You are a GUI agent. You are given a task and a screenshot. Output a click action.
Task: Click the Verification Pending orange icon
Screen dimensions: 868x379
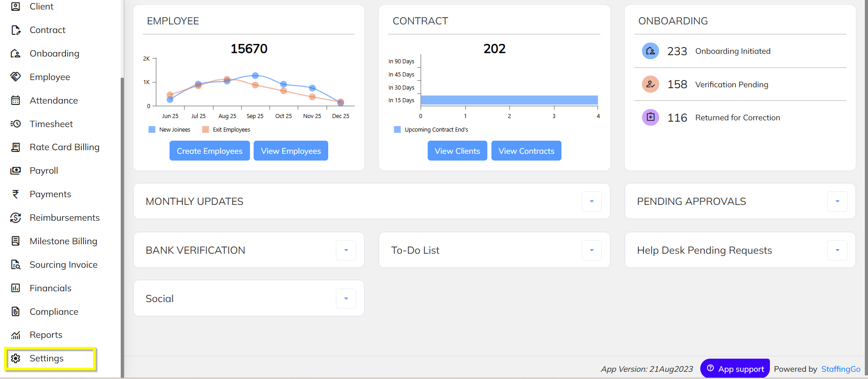click(x=650, y=84)
